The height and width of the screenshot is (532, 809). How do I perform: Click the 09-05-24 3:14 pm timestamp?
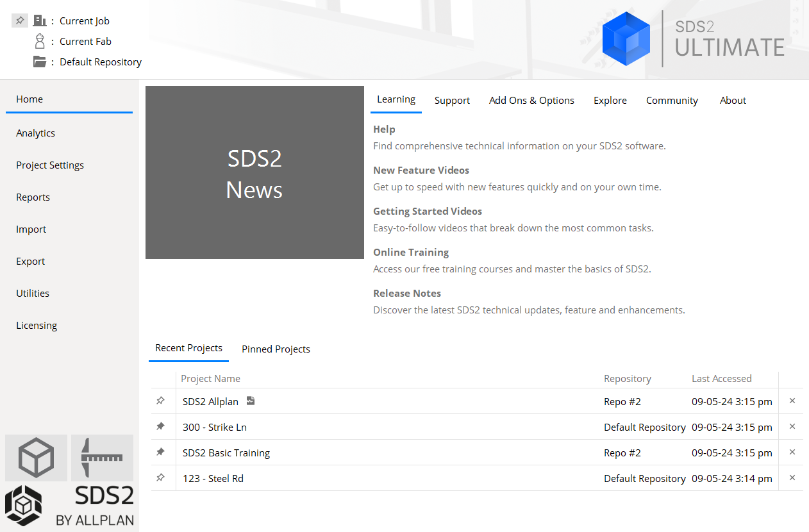click(x=732, y=478)
